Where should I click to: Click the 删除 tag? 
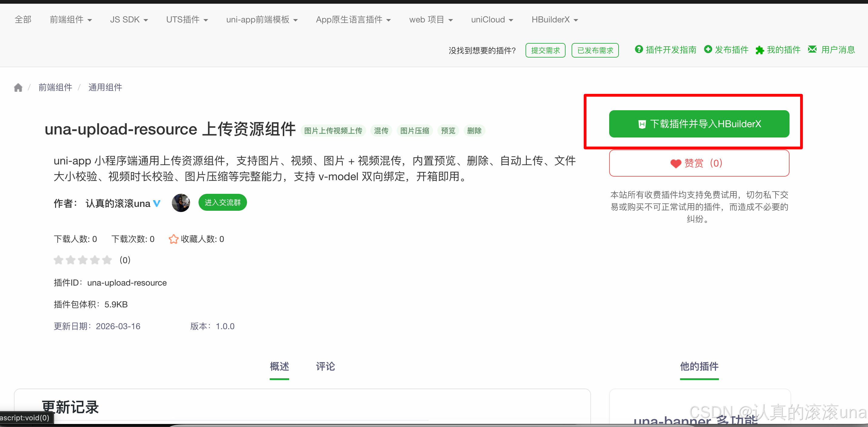pos(474,131)
